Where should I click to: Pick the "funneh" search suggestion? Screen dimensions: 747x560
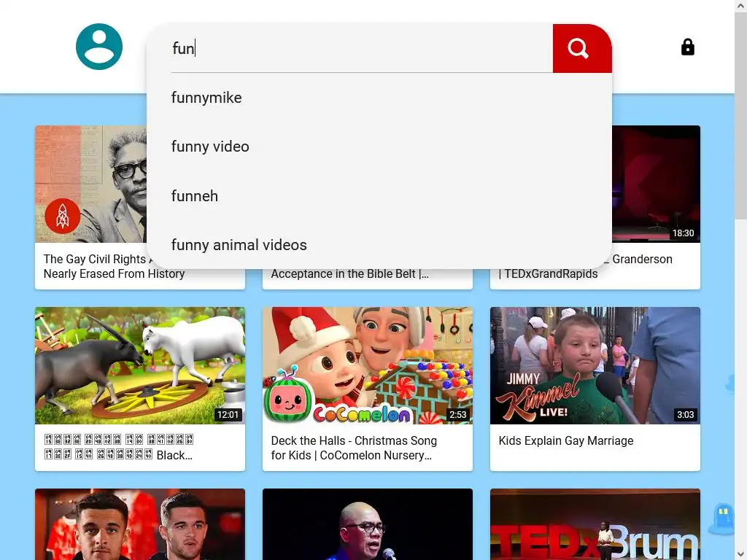379,195
